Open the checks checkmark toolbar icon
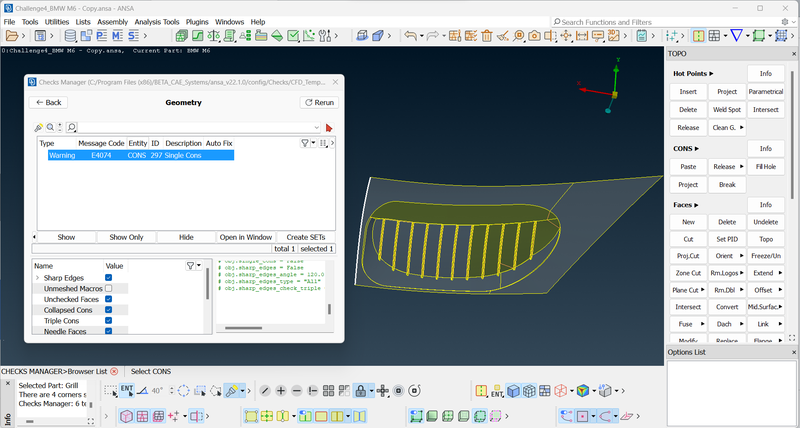The image size is (800, 428). click(293, 36)
